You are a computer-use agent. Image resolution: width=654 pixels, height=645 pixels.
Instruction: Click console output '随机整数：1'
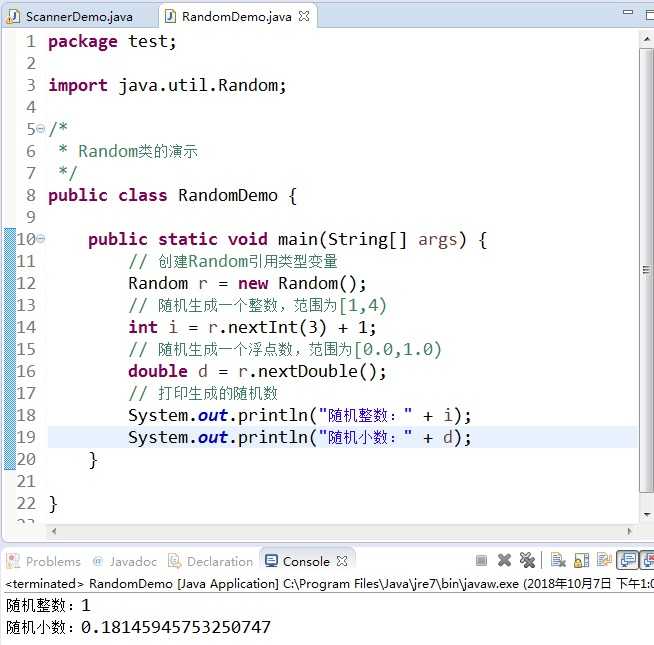point(48,605)
